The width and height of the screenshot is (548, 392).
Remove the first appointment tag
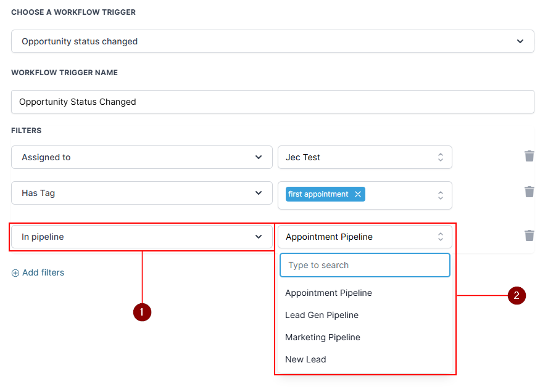357,194
